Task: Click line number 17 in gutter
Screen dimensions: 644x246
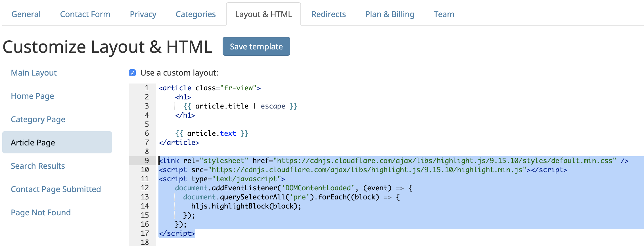Action: (x=145, y=234)
